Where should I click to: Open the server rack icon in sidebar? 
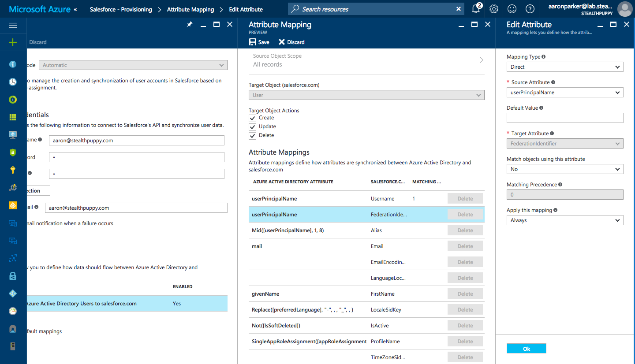pos(13,346)
